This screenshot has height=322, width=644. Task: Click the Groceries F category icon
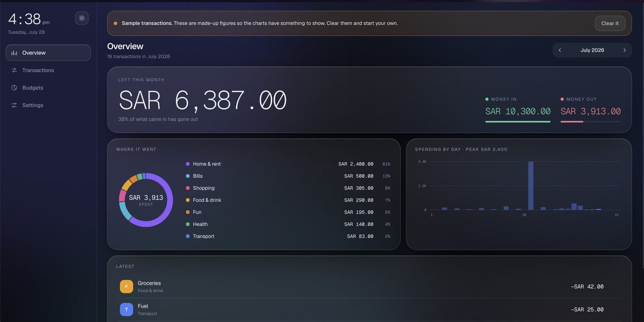pyautogui.click(x=126, y=287)
